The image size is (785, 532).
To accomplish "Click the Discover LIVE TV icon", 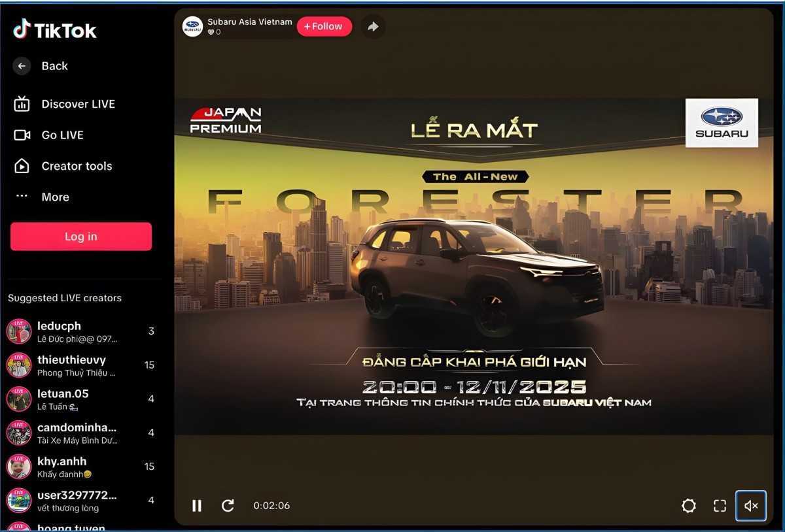I will [22, 104].
